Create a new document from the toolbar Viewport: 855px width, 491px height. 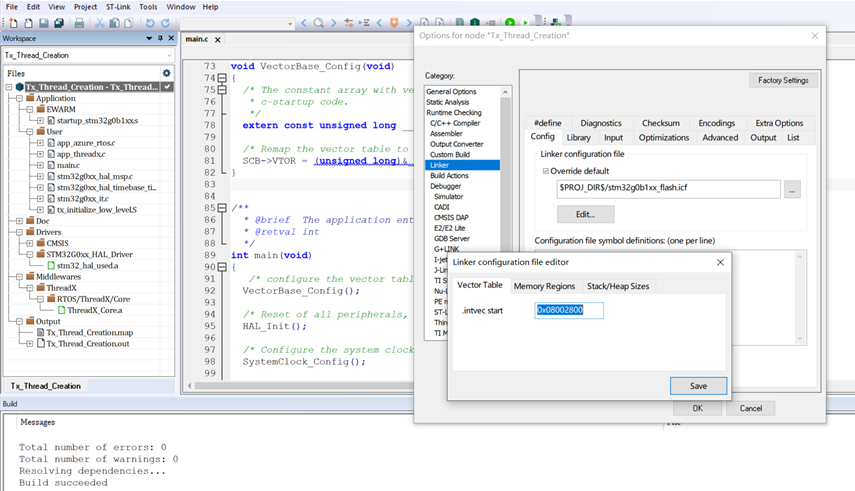(x=13, y=23)
